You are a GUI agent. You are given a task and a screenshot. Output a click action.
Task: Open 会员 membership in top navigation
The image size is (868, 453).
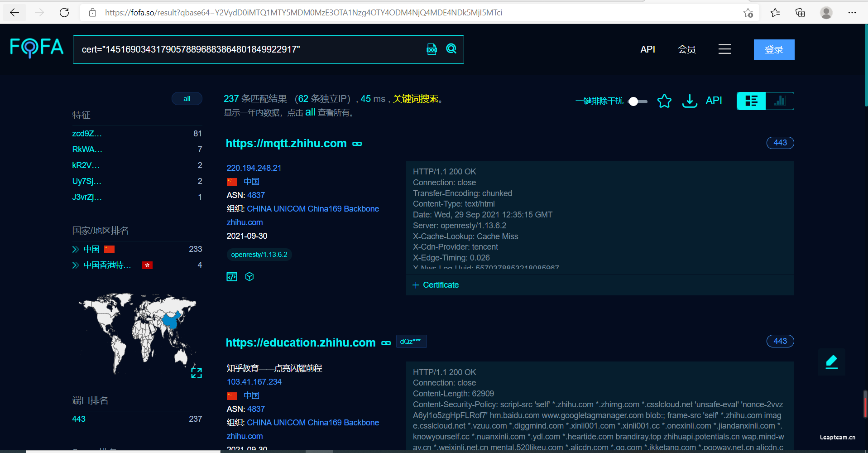click(686, 49)
